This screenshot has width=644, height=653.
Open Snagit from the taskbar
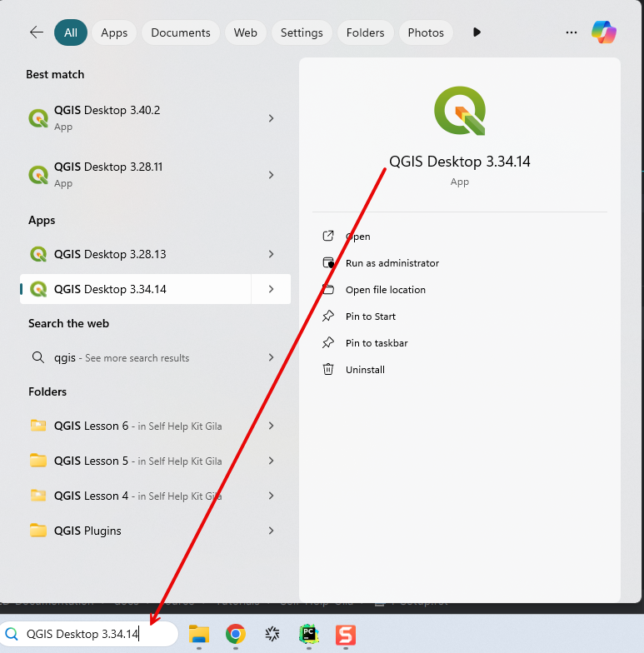click(x=346, y=635)
